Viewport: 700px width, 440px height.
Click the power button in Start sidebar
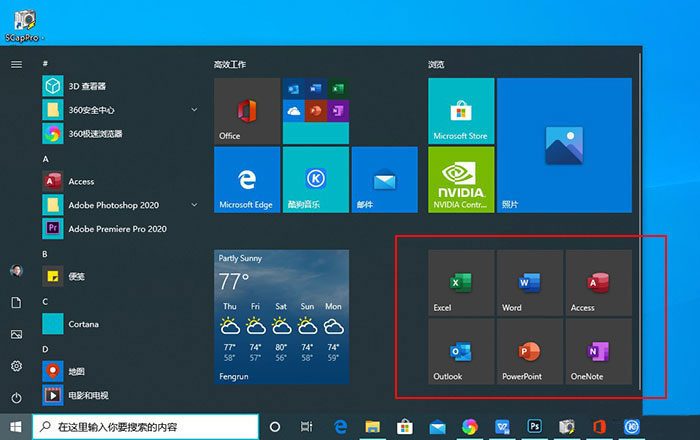[16, 398]
